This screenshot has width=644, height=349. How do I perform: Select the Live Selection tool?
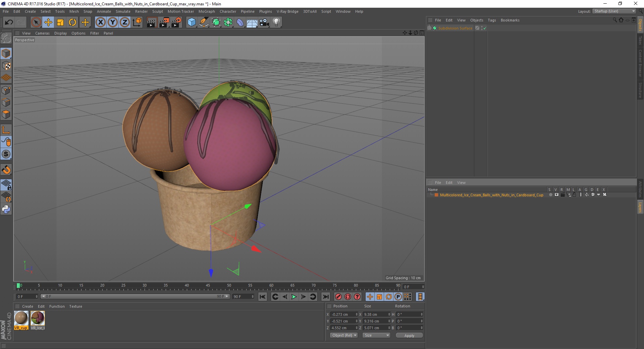[x=36, y=22]
